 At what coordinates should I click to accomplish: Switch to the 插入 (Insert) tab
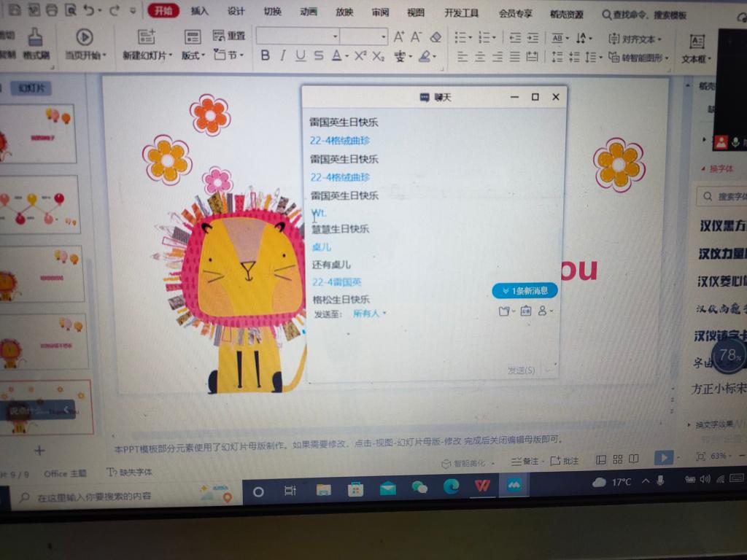[x=199, y=12]
